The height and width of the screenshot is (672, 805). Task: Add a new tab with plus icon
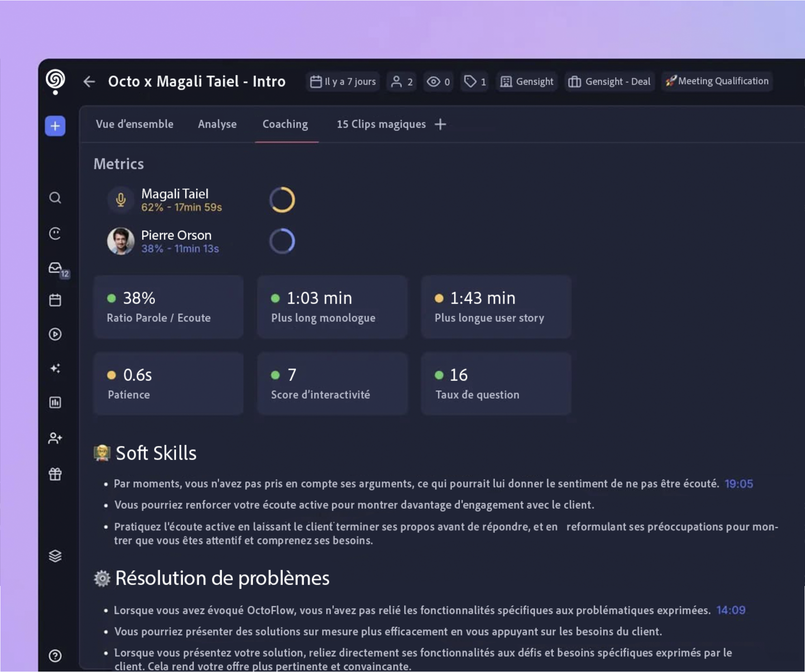pyautogui.click(x=440, y=124)
